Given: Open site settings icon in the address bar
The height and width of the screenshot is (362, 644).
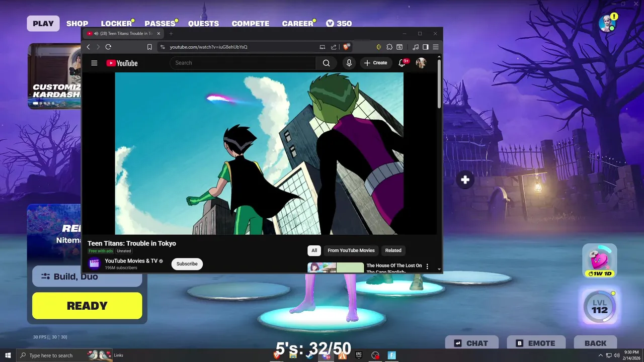Looking at the screenshot, I should coord(162,47).
